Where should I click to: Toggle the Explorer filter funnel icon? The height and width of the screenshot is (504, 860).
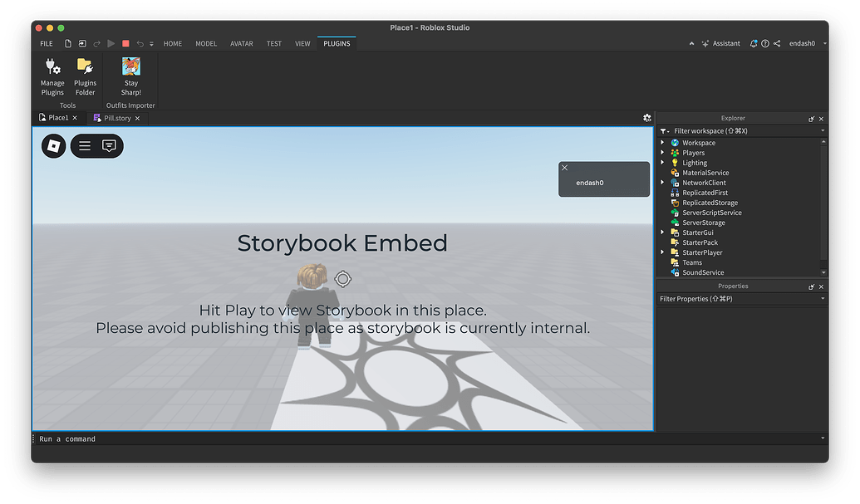[662, 130]
